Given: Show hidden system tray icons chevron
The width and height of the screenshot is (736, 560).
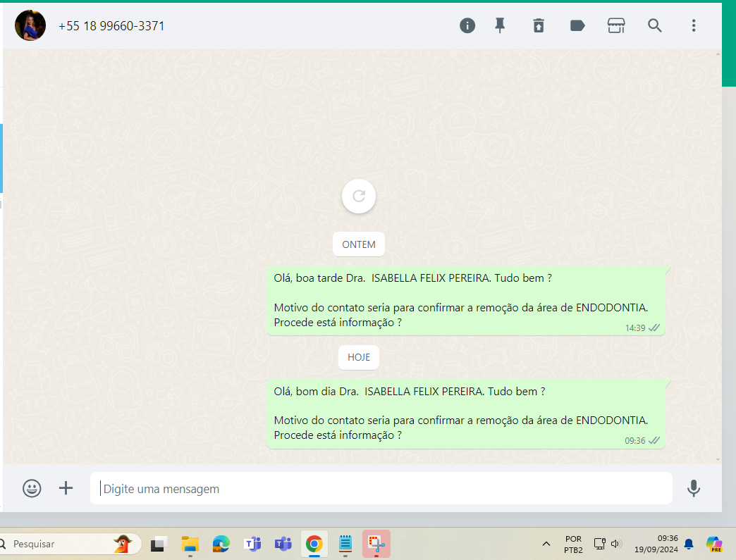Looking at the screenshot, I should 546,544.
